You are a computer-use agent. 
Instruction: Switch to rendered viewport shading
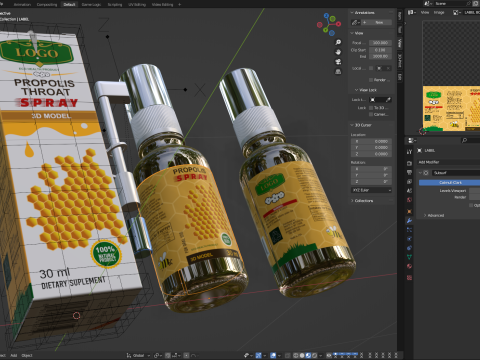point(314,355)
